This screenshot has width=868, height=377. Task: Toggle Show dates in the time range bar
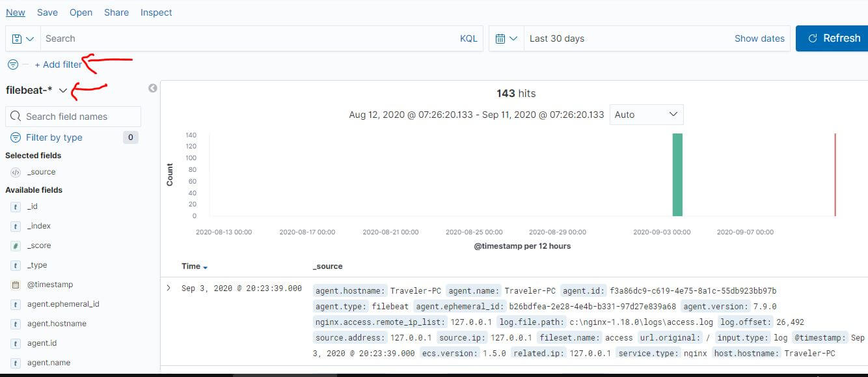(x=759, y=38)
